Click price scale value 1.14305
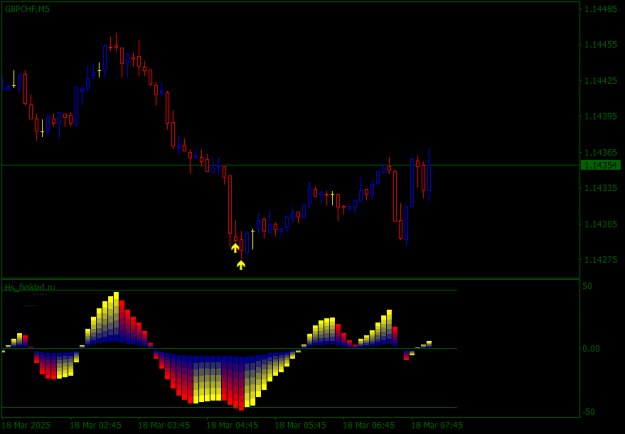 (x=600, y=224)
